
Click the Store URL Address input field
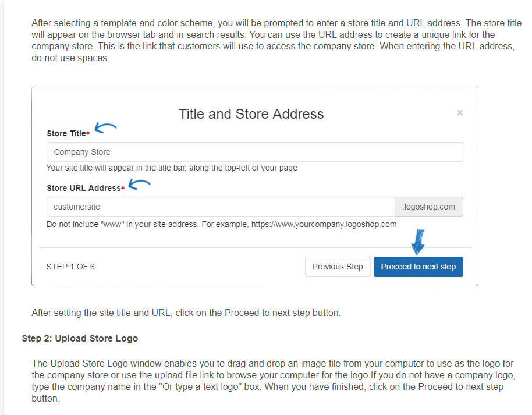[x=221, y=207]
